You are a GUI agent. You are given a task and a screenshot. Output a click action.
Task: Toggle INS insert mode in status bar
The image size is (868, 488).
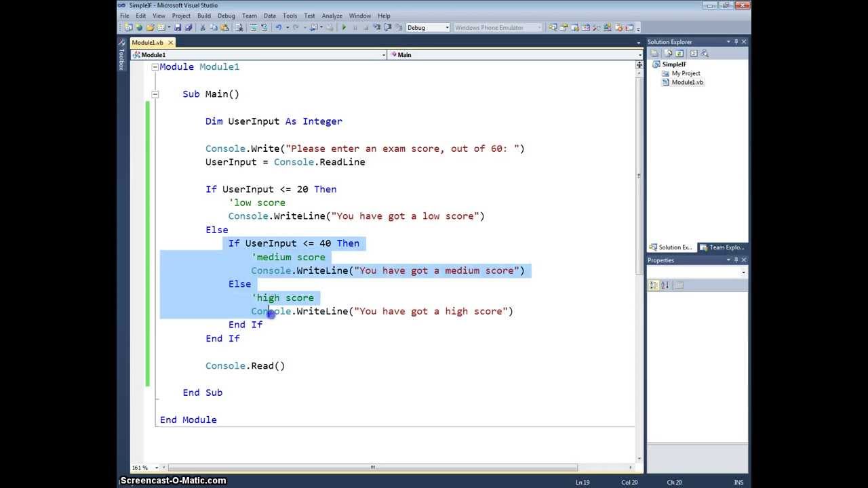click(739, 483)
